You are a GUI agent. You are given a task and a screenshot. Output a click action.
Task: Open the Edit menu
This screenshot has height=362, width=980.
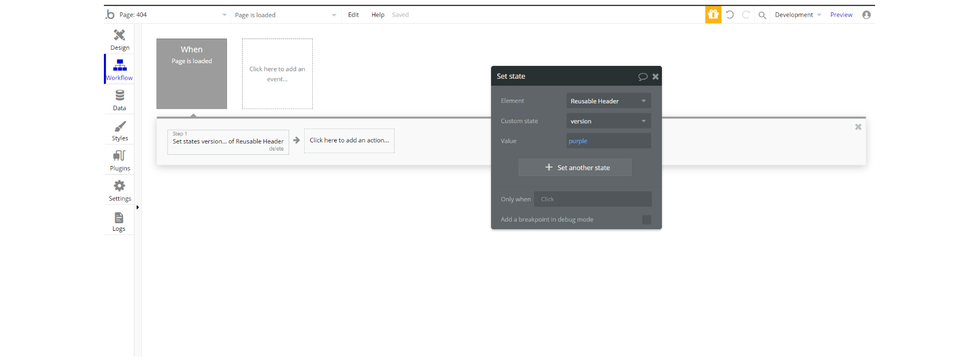[x=353, y=14]
